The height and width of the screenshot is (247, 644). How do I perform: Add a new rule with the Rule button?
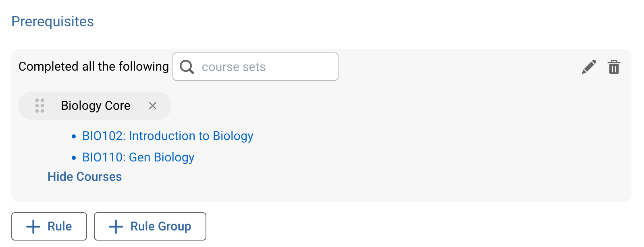pyautogui.click(x=49, y=226)
